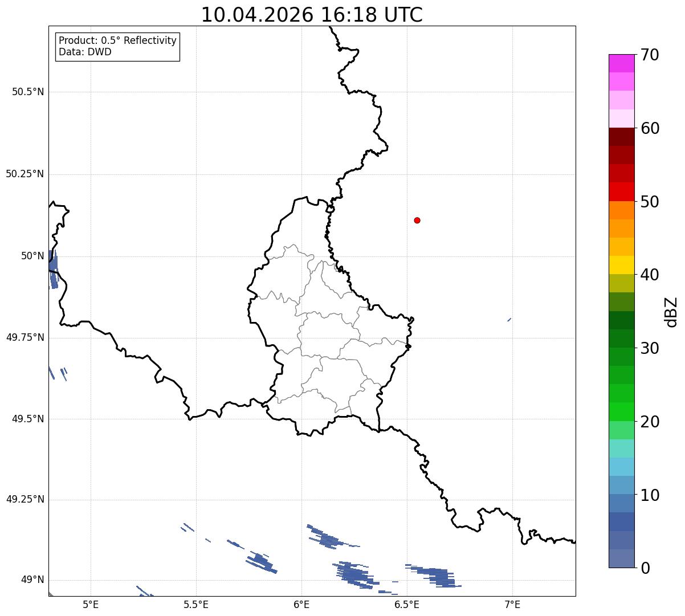Click the echo band near 5.8°E 49.05°N

[x=261, y=562]
